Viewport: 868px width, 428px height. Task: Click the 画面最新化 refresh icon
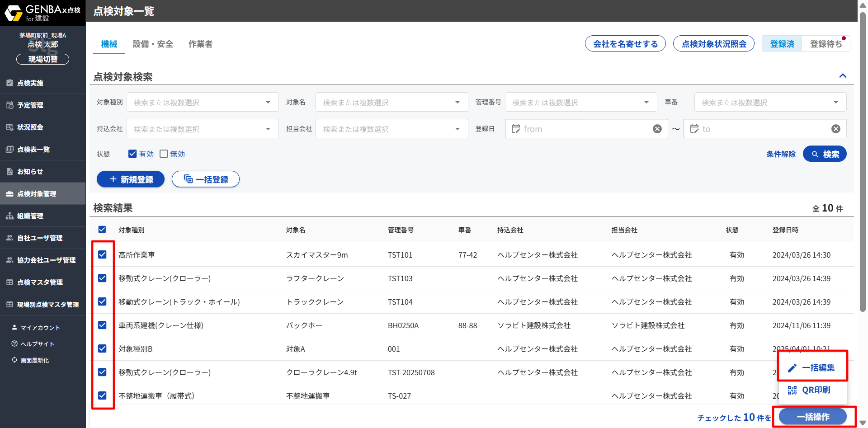pos(14,360)
